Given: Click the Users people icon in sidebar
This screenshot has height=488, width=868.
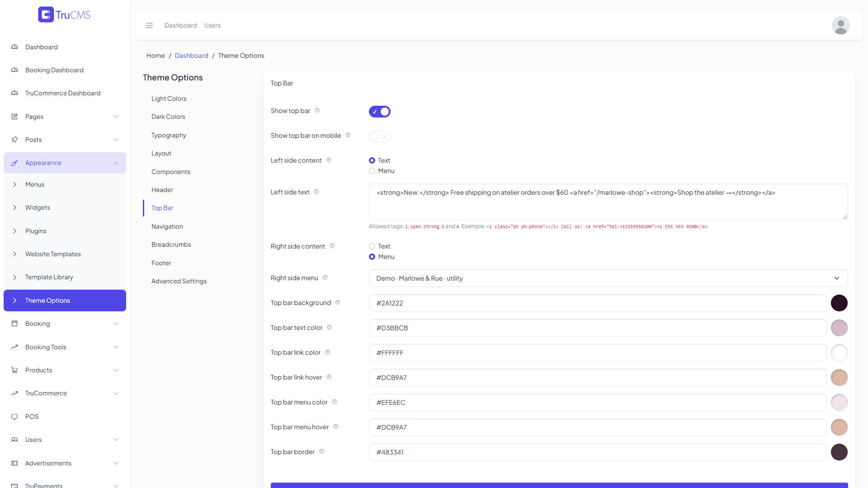Looking at the screenshot, I should [14, 440].
